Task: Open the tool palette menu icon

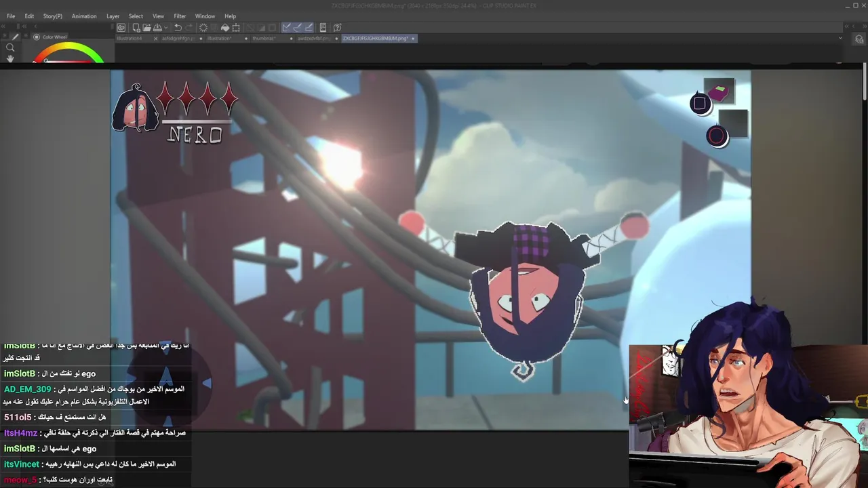Action: click(5, 36)
